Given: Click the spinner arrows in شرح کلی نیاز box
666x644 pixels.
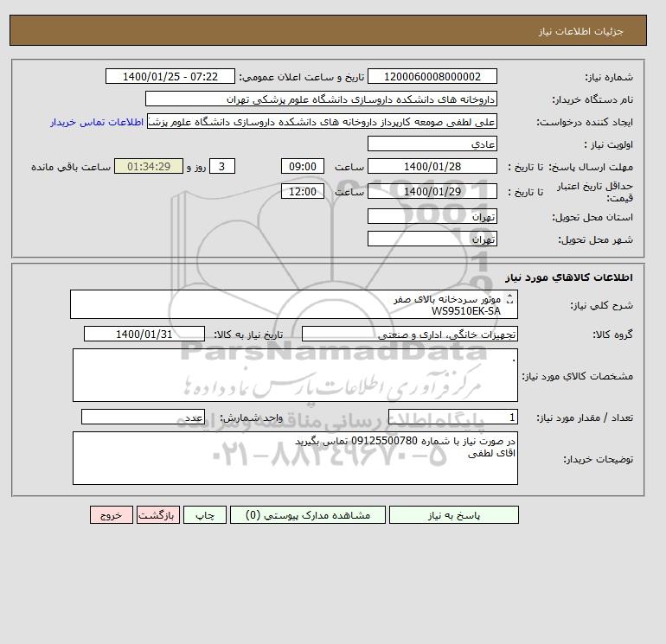Looking at the screenshot, I should (x=509, y=299).
